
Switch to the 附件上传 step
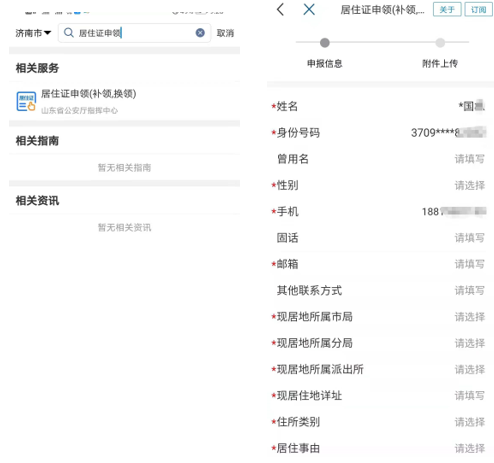click(x=440, y=63)
